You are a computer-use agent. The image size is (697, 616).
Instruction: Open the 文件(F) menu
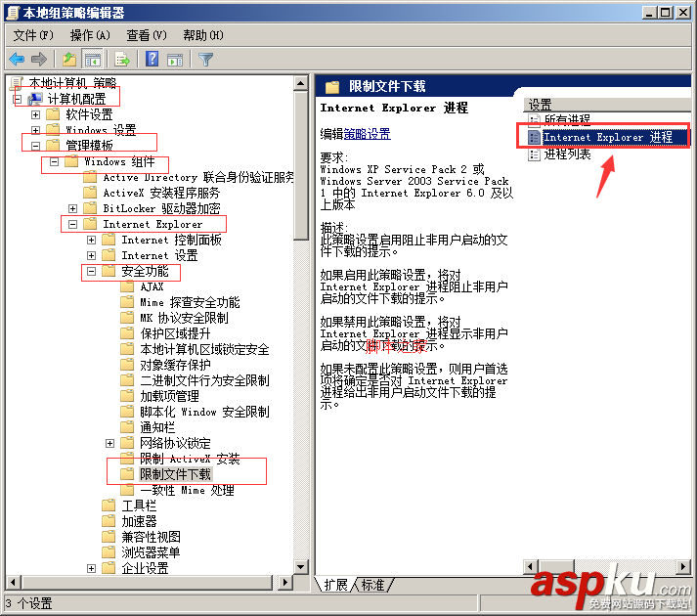tap(33, 35)
